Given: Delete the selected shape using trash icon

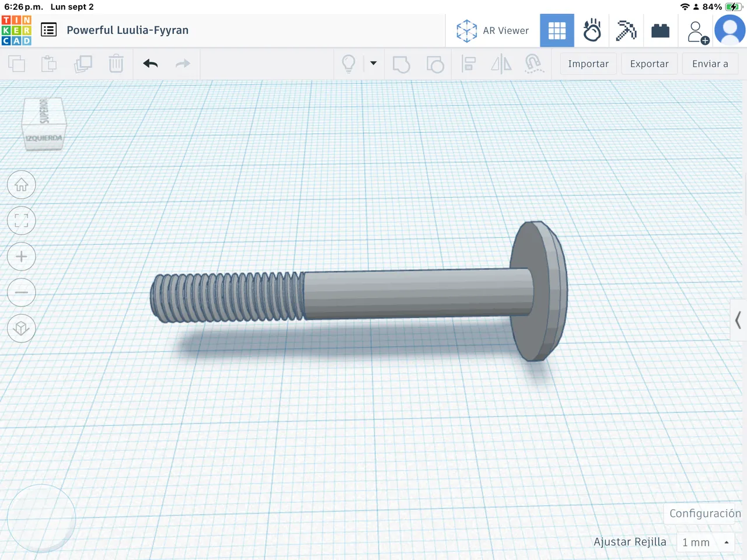Looking at the screenshot, I should point(116,64).
